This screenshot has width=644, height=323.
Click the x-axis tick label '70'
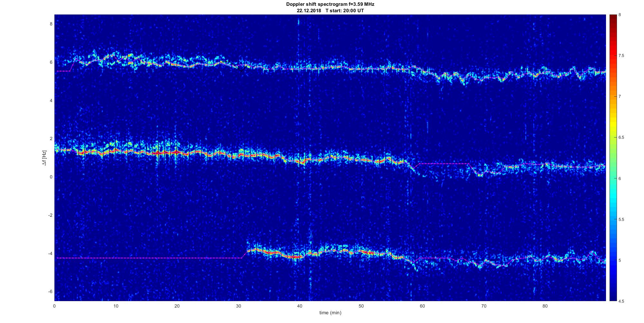(x=484, y=306)
